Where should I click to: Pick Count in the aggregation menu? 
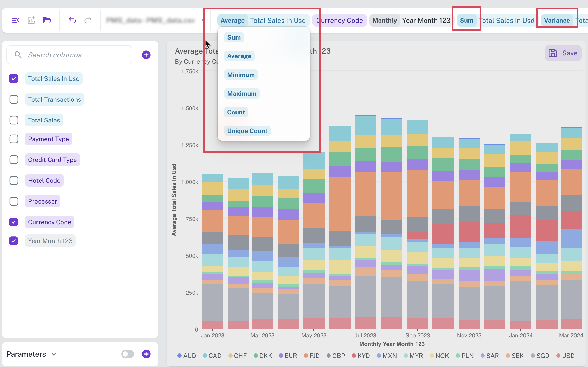pos(236,112)
